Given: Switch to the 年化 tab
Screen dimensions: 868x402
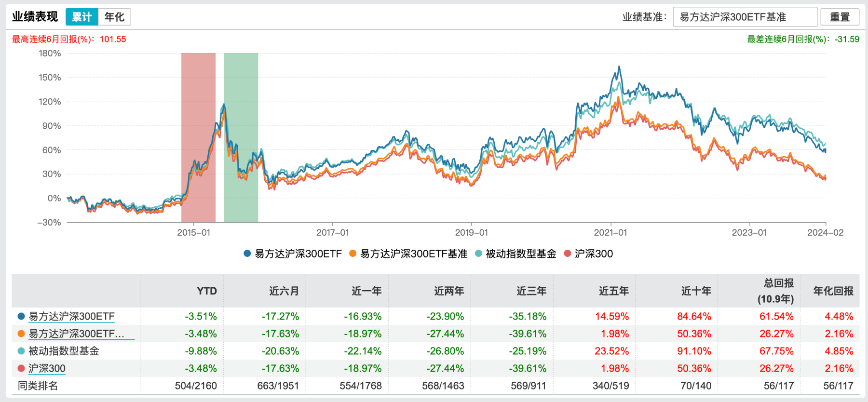Looking at the screenshot, I should 114,16.
